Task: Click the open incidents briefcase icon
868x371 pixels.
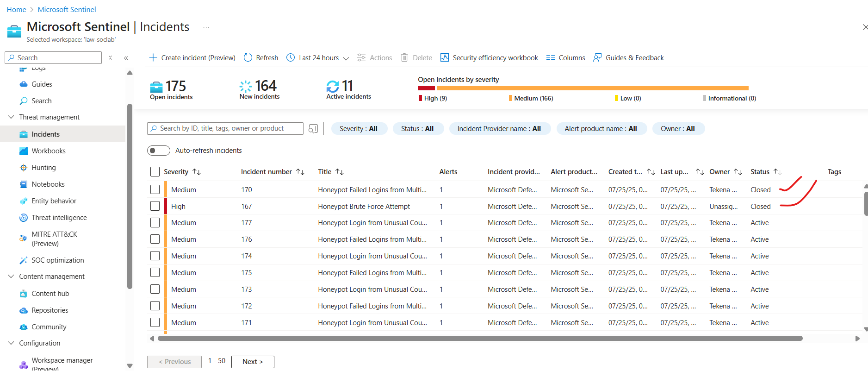Action: click(x=156, y=87)
